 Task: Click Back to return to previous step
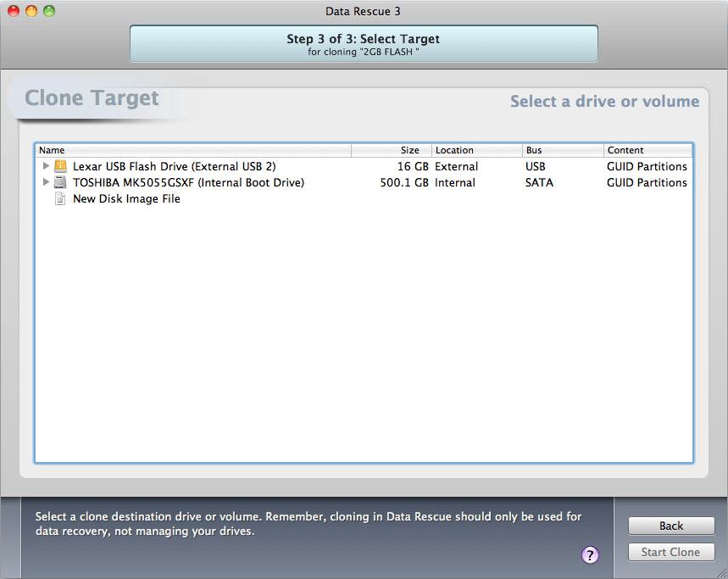click(x=670, y=526)
